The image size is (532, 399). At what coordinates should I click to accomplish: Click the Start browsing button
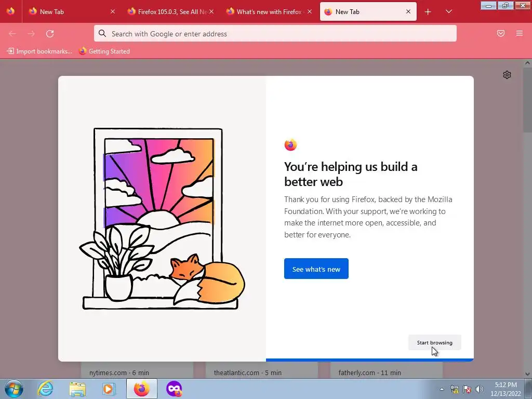click(435, 342)
